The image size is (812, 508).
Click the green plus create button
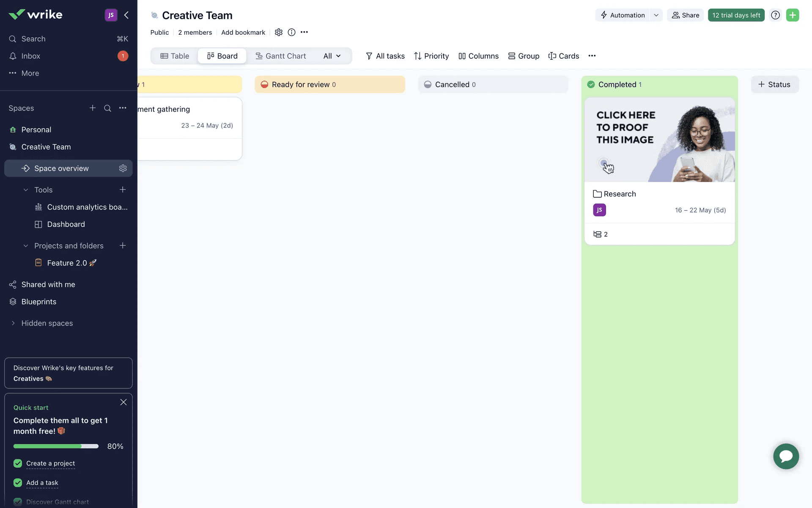(792, 15)
